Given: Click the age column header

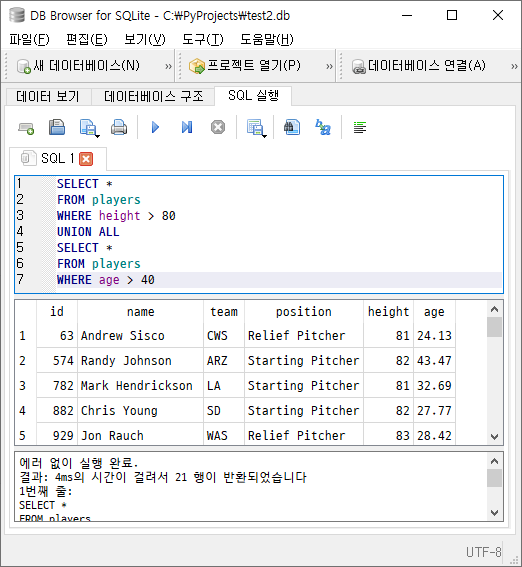Looking at the screenshot, I should (x=434, y=311).
